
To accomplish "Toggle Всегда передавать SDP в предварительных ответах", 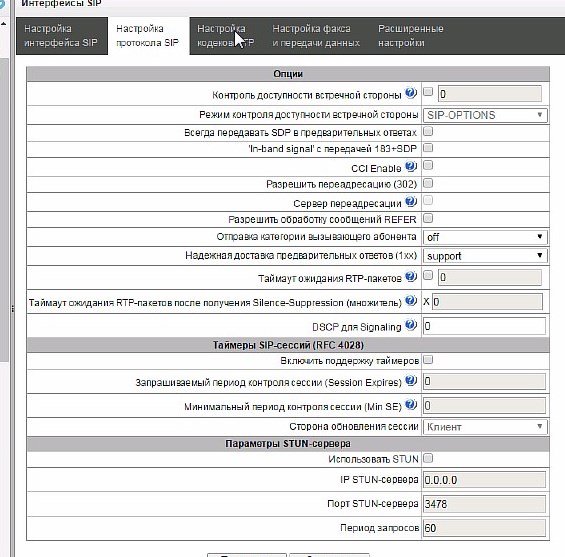I will [x=428, y=132].
